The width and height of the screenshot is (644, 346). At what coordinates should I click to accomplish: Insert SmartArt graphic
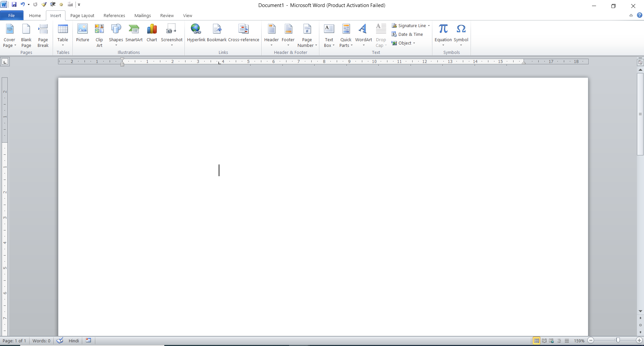[x=134, y=33]
